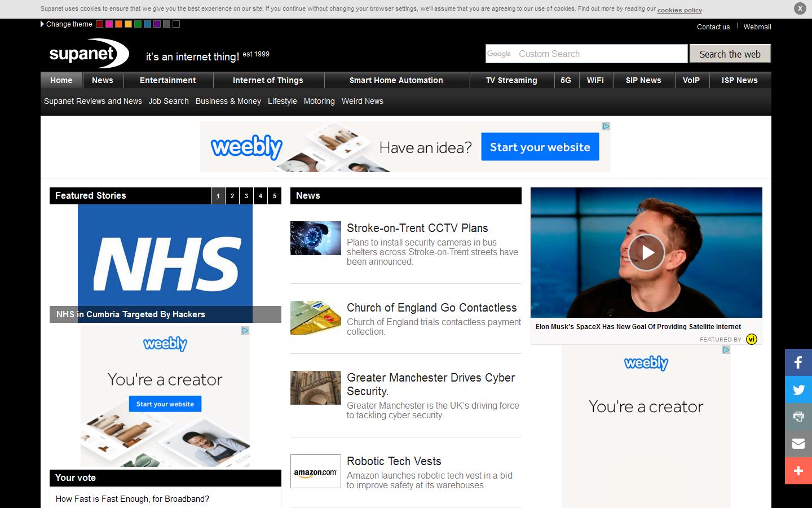Viewport: 812px width, 508px height.
Task: Go to the Entertainment section
Action: 168,80
